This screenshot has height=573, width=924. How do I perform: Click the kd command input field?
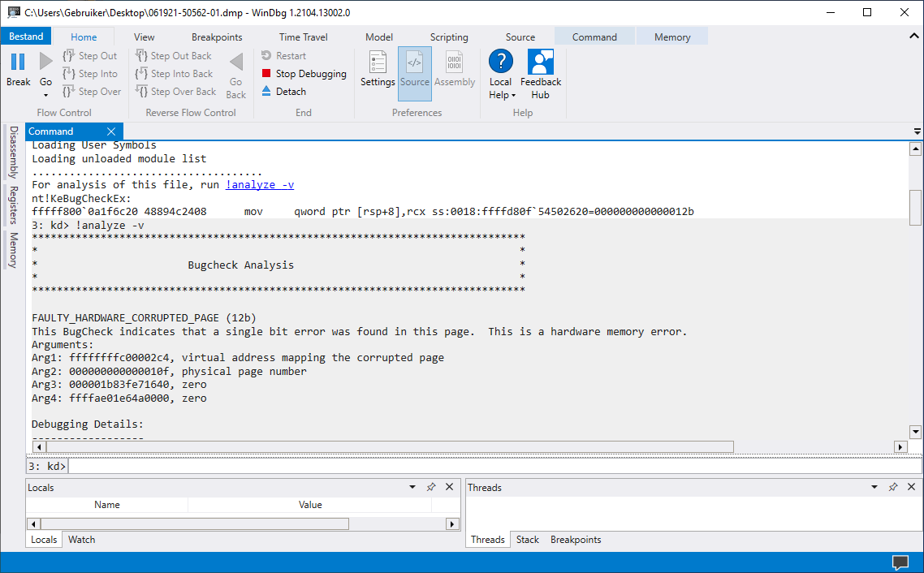tap(495, 466)
